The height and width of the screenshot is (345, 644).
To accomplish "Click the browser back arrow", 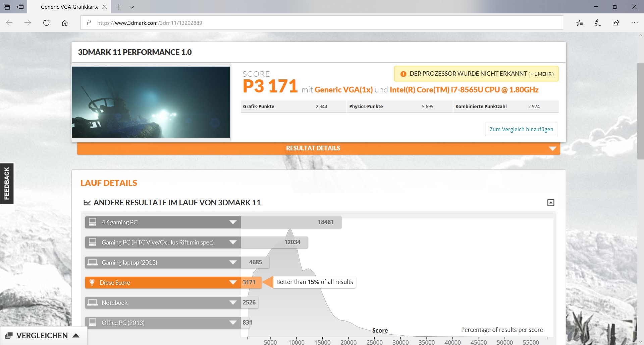I will pos(9,23).
